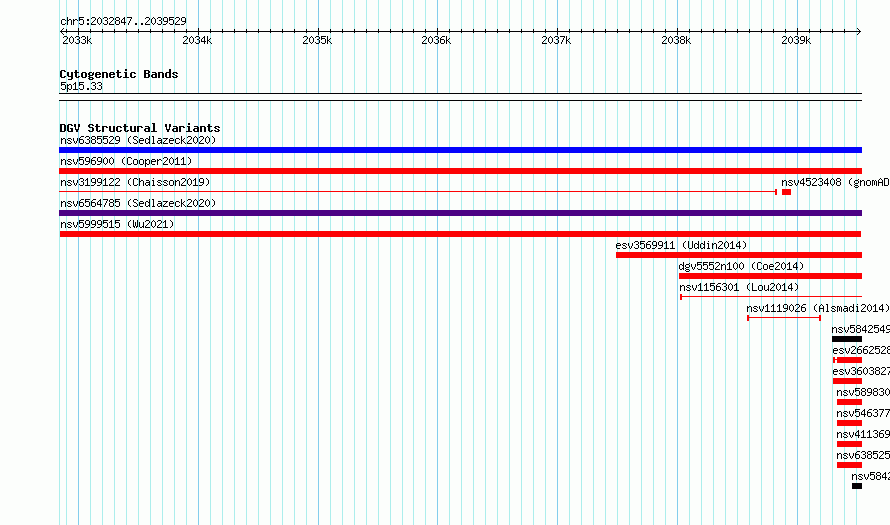Open the nsv6564785 (Sedlazeck2020) label

click(x=138, y=203)
